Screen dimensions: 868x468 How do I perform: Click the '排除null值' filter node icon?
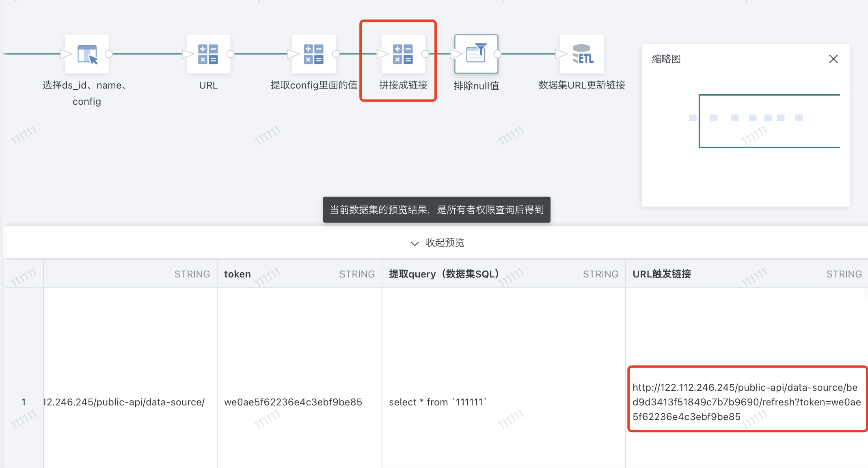(476, 54)
